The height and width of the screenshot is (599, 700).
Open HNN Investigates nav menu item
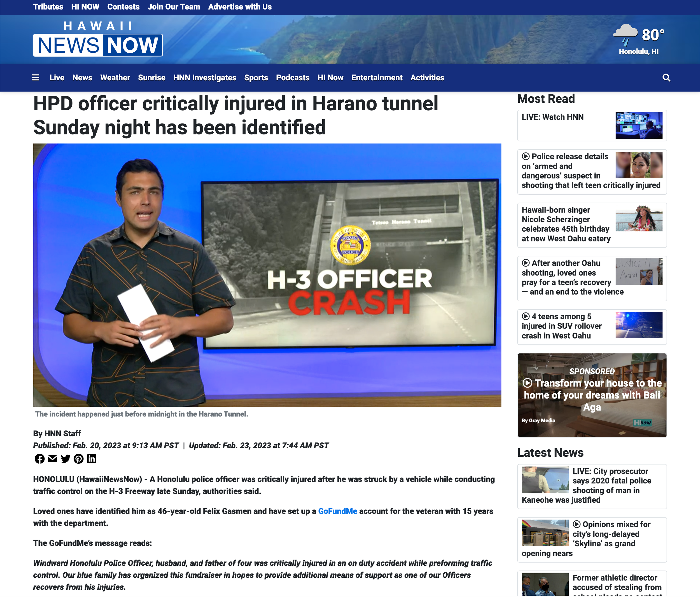204,78
